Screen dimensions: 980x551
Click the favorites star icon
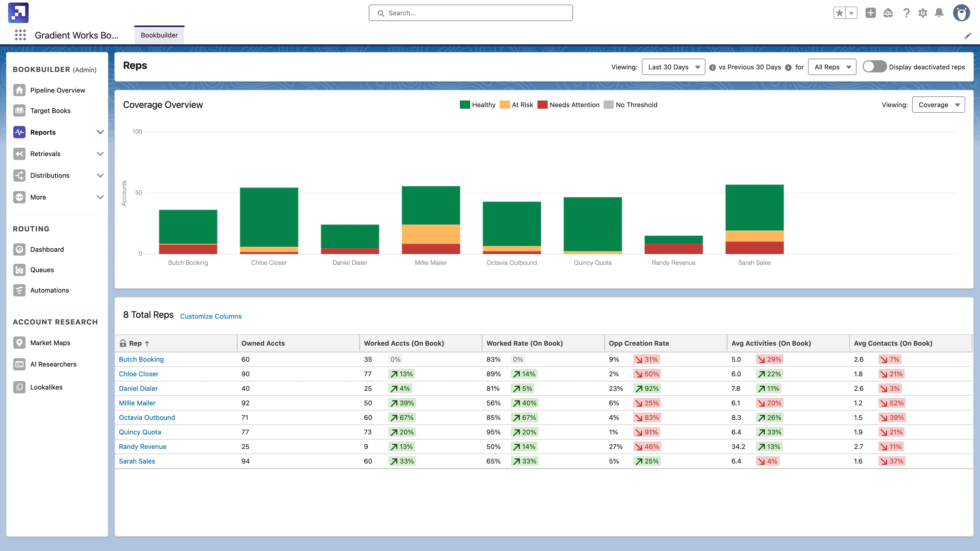click(839, 13)
